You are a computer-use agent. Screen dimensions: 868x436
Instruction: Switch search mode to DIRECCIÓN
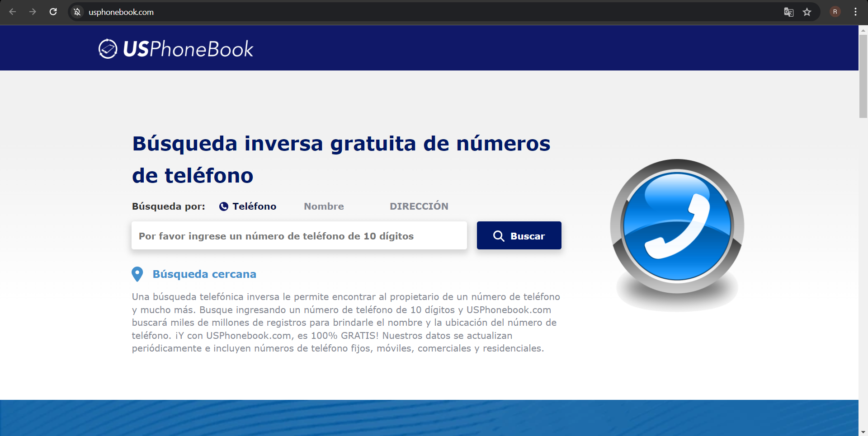[419, 206]
